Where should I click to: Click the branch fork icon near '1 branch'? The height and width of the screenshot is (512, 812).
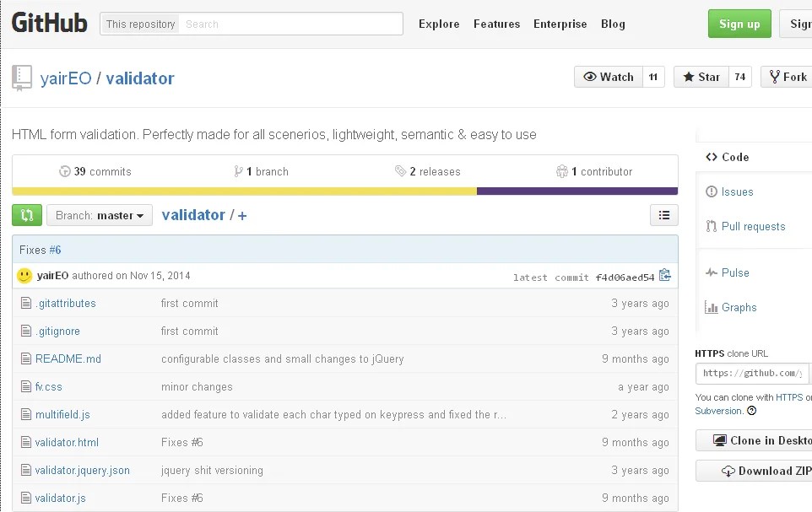[x=238, y=171]
